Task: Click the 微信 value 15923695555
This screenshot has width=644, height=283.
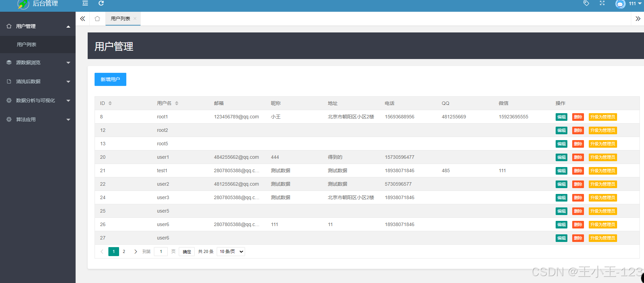Action: point(514,117)
